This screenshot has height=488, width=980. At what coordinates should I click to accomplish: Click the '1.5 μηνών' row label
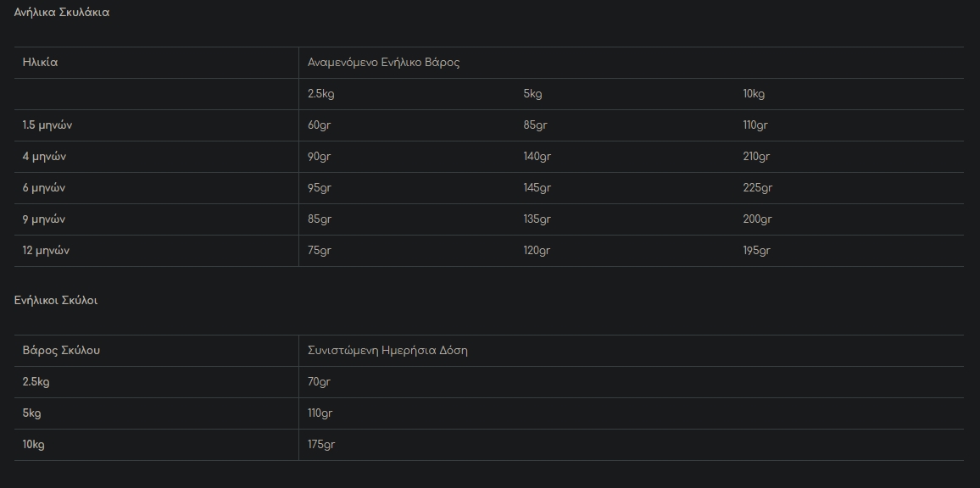coord(47,125)
